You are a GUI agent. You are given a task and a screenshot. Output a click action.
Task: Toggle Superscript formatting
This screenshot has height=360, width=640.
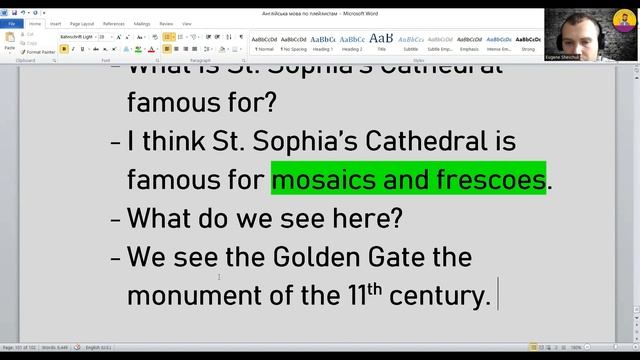(114, 49)
